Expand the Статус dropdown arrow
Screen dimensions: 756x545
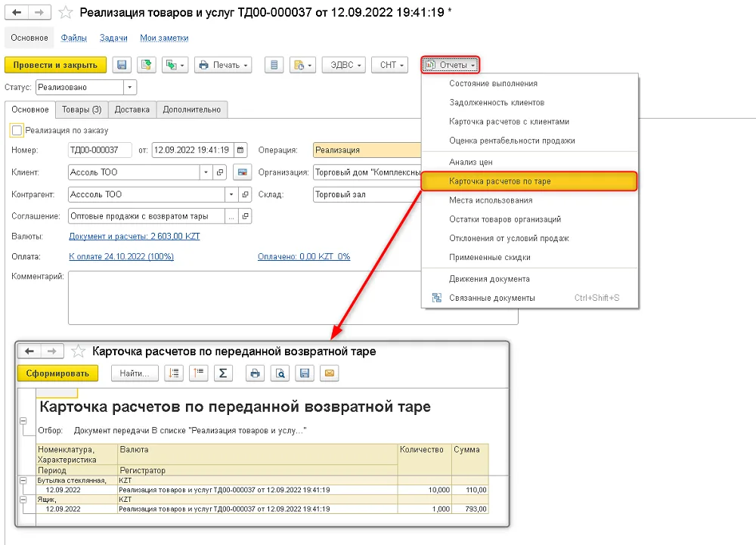(130, 87)
